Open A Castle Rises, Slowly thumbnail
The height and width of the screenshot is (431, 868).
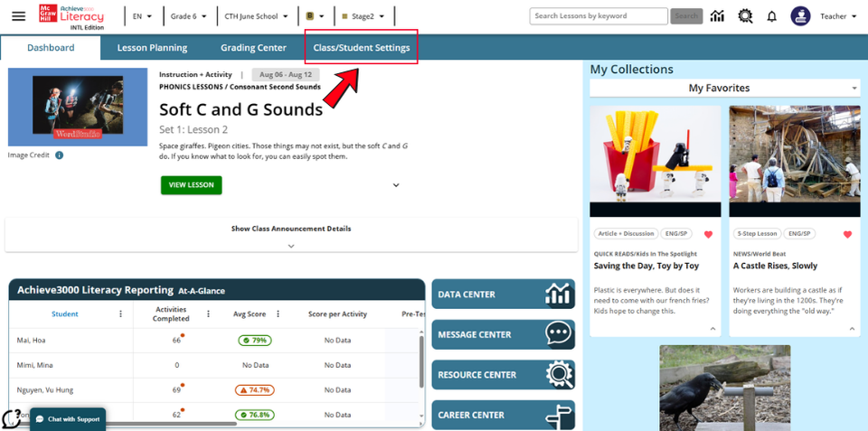795,161
